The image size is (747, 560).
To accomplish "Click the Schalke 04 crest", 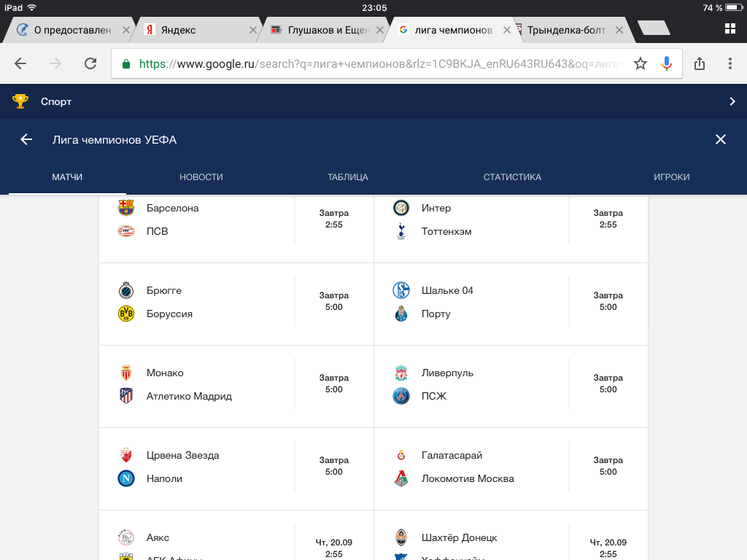I will tap(401, 290).
